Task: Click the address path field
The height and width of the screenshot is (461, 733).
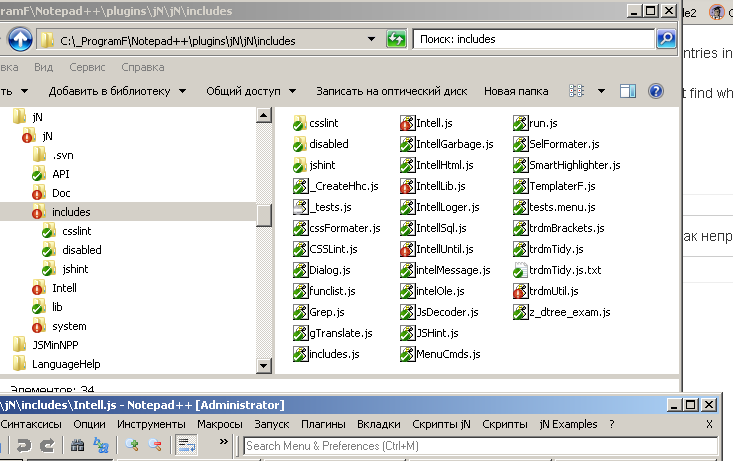Action: coord(202,40)
